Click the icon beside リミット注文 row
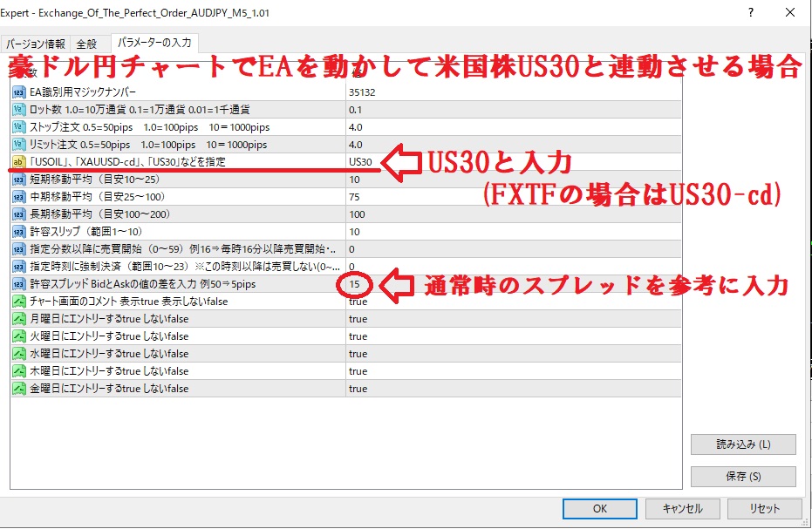 pyautogui.click(x=18, y=145)
